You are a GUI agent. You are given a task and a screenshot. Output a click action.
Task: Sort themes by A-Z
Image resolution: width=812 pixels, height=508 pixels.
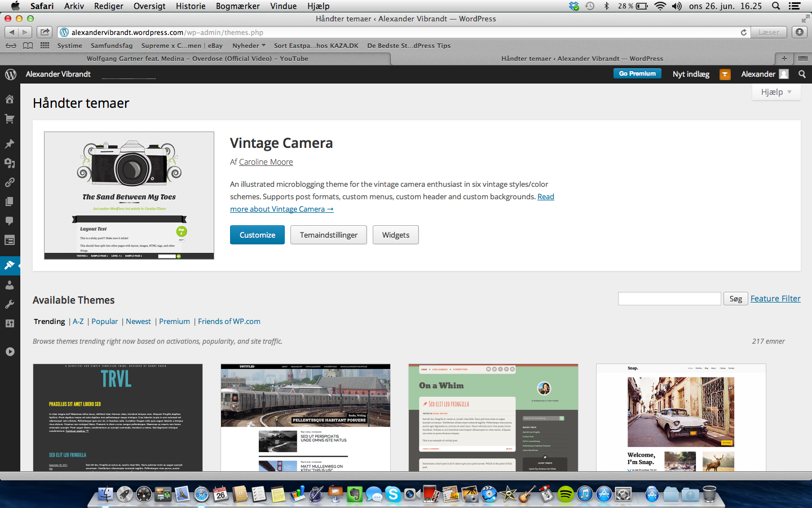pos(78,321)
